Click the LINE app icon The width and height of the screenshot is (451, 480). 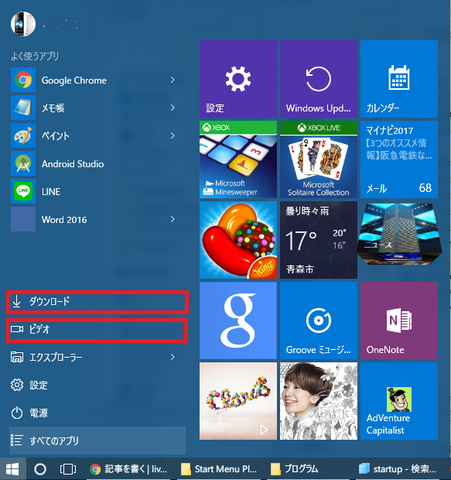tap(23, 191)
